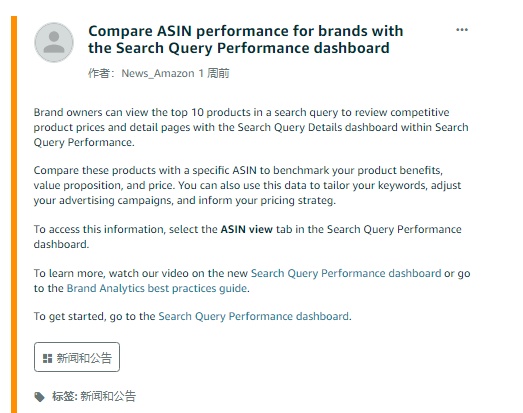Screen dimensions: 523x413
Task: Open Brand Analytics best practices guide
Action: point(157,288)
